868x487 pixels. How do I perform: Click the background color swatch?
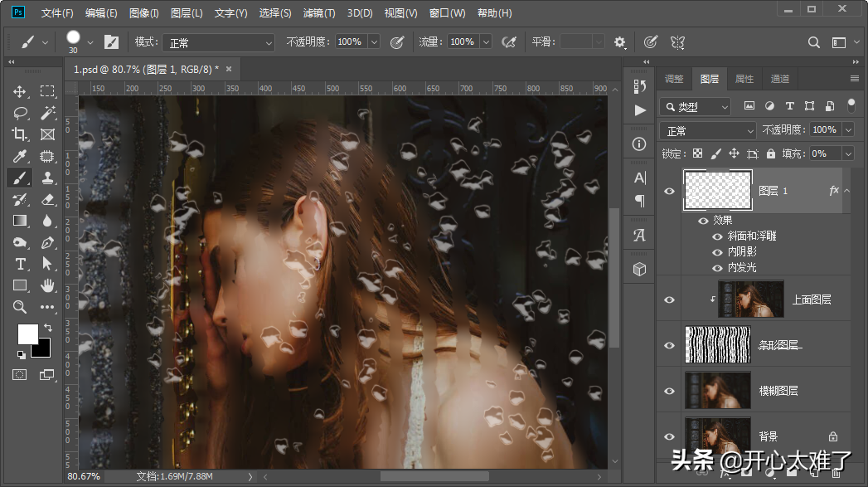click(44, 351)
